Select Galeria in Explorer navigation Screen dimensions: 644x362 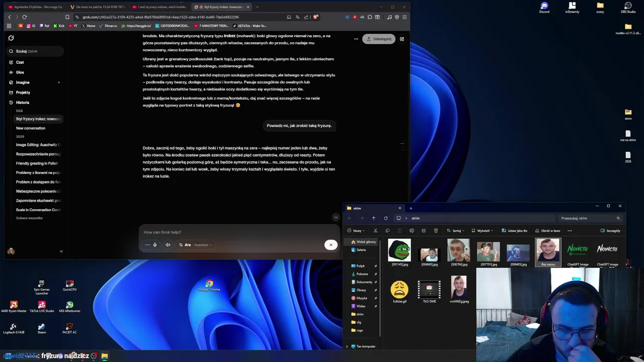358,250
